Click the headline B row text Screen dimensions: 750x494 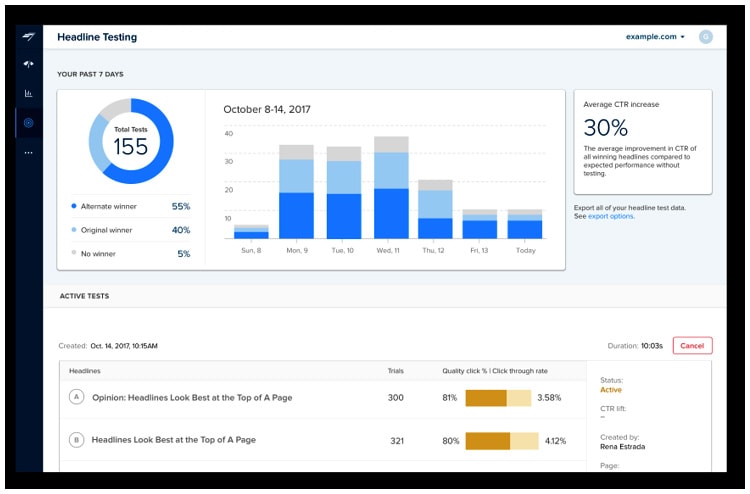coord(174,439)
